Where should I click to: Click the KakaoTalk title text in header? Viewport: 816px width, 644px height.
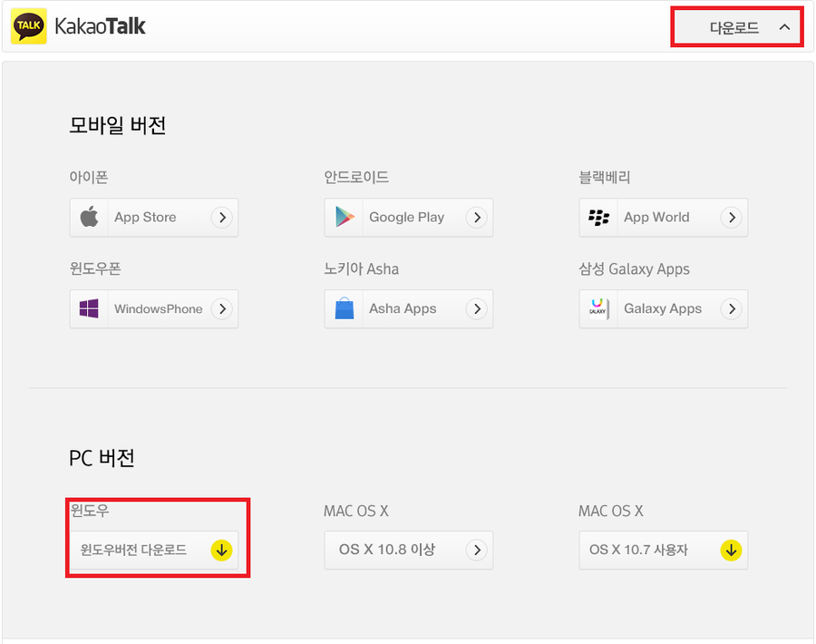[101, 27]
